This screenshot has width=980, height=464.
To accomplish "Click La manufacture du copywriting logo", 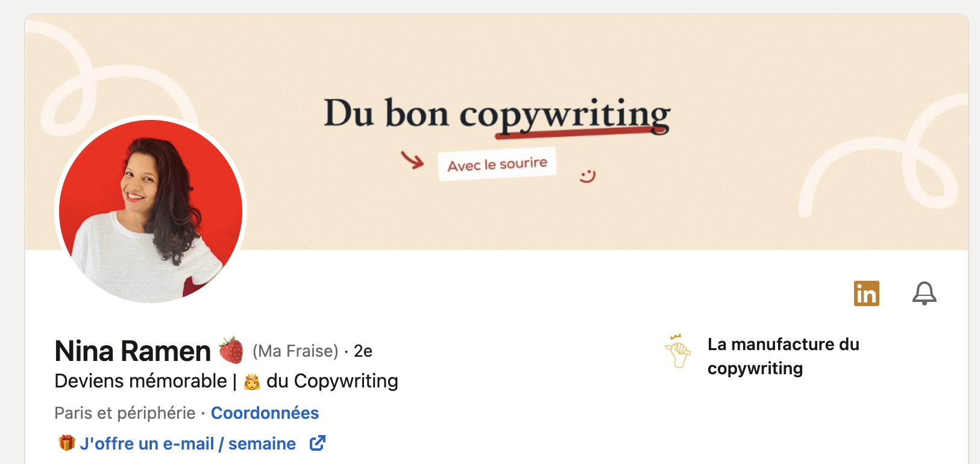I will click(678, 351).
